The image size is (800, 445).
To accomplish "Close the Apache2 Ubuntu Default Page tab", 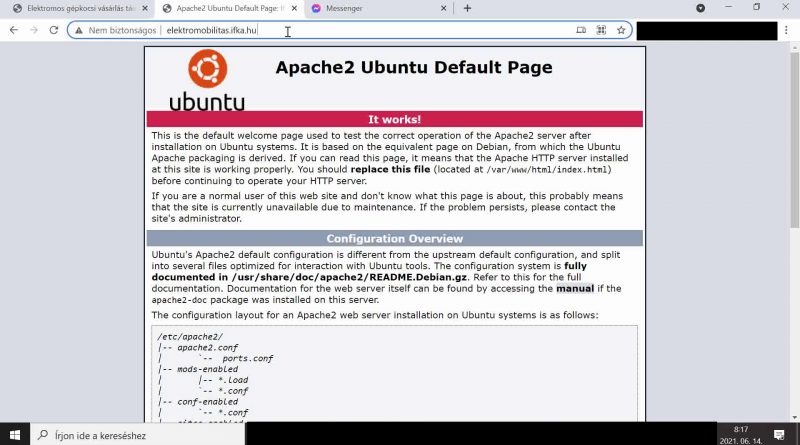I will point(294,8).
